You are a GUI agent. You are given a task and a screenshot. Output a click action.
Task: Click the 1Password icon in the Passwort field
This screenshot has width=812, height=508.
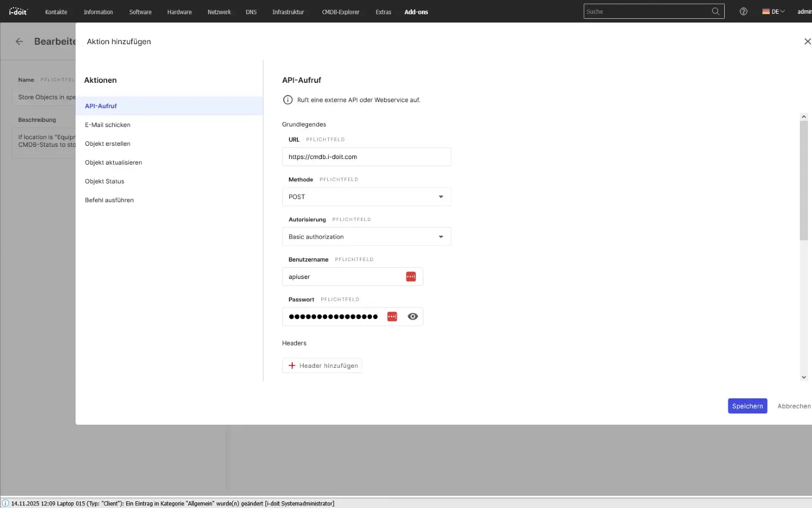click(392, 316)
